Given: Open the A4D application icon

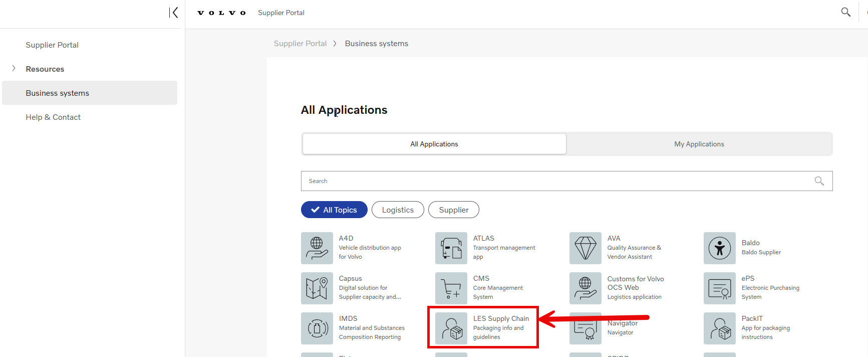Looking at the screenshot, I should (x=317, y=248).
